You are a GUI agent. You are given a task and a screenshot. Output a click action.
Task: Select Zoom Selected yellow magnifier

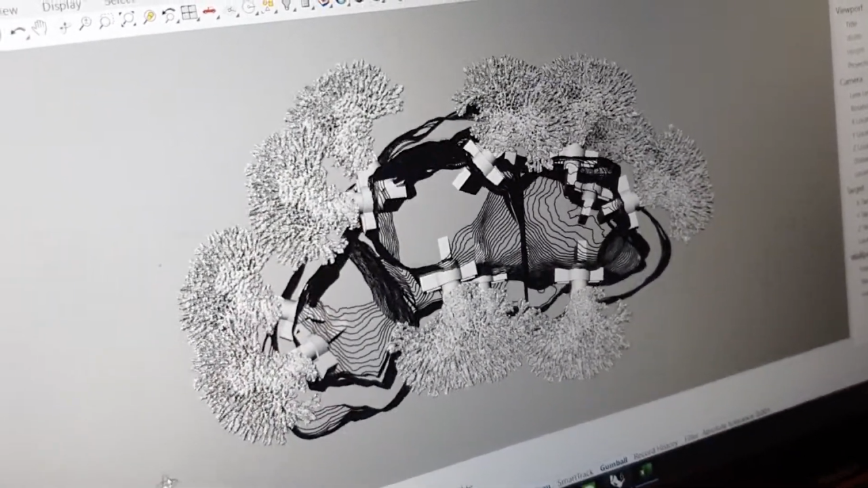pyautogui.click(x=149, y=17)
